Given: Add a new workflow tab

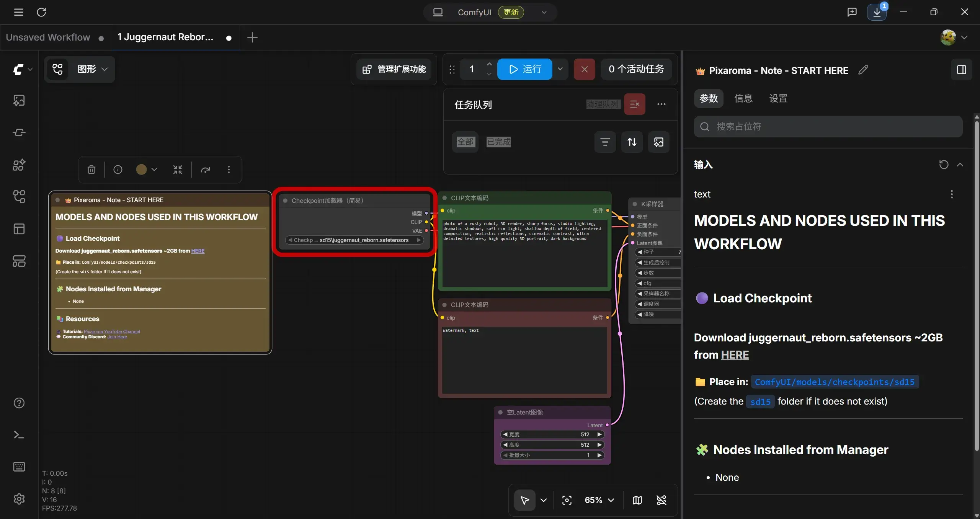Looking at the screenshot, I should [x=252, y=37].
